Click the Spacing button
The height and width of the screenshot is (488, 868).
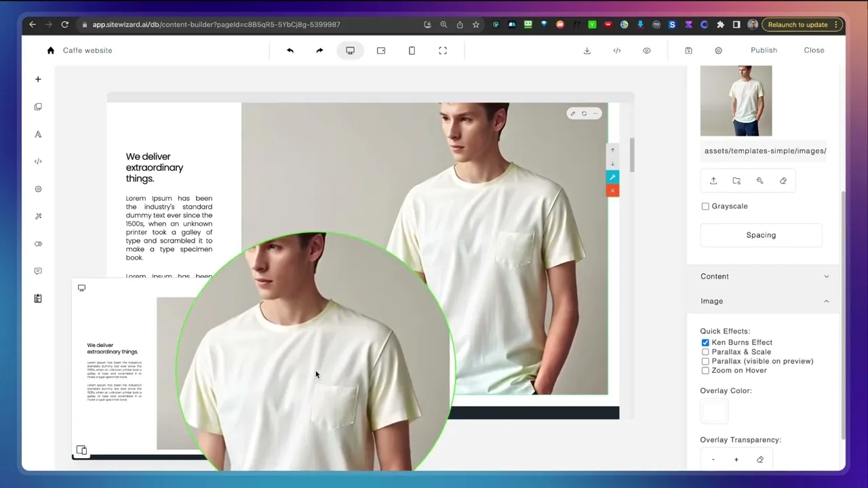coord(761,235)
